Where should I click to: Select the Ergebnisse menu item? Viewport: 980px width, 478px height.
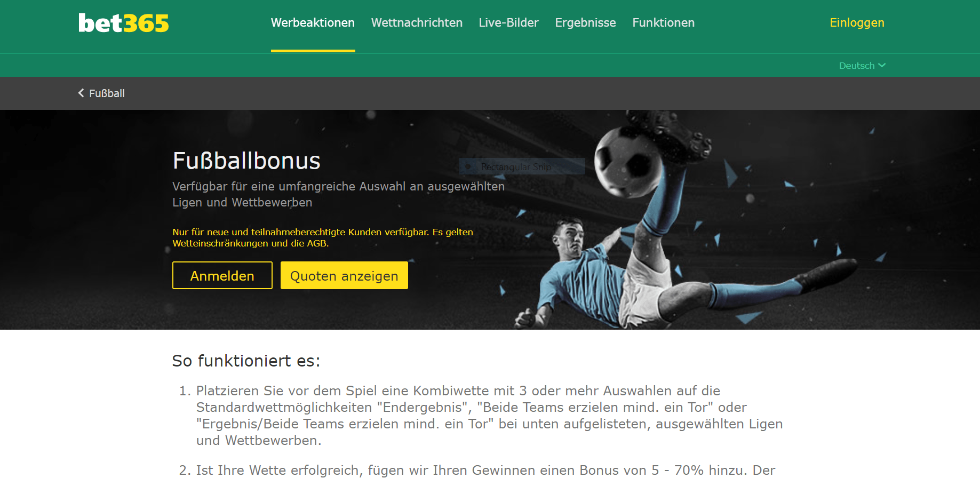point(585,22)
